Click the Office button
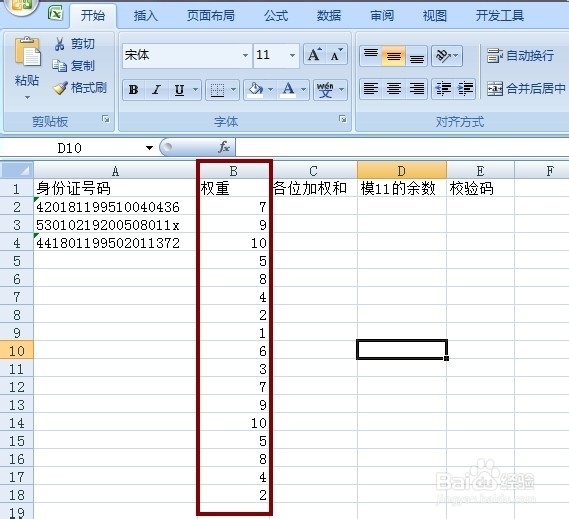This screenshot has width=569, height=519. [x=21, y=7]
